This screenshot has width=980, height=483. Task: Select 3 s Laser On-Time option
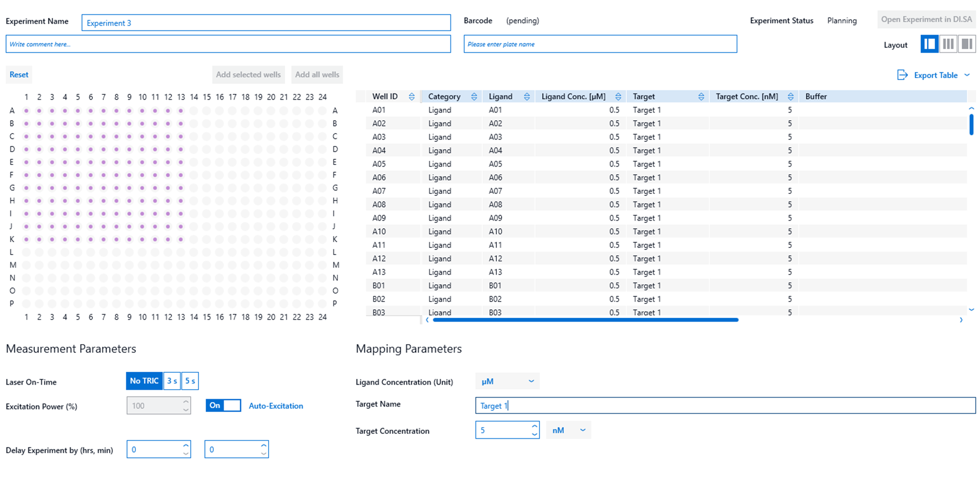point(172,381)
